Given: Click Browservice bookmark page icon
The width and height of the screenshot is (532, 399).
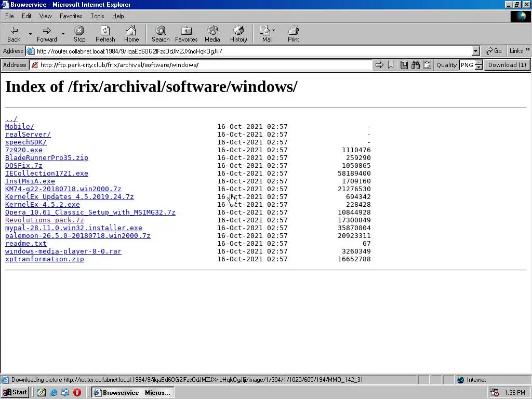Looking at the screenshot, I should (x=391, y=65).
